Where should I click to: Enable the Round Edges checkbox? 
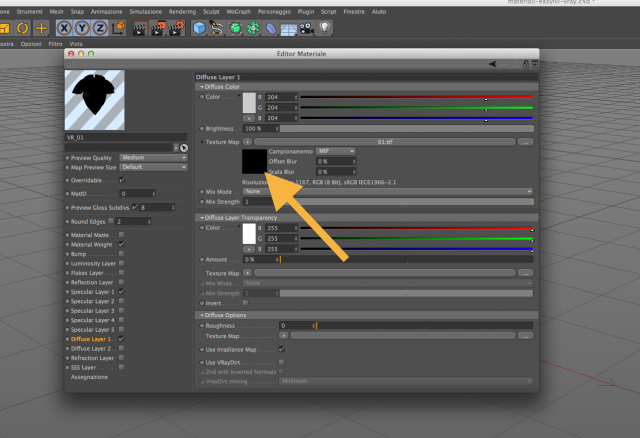111,221
